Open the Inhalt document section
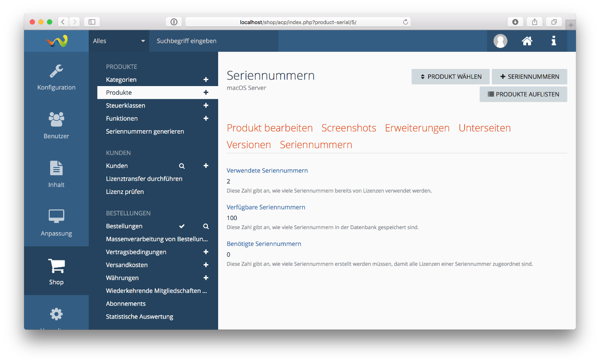This screenshot has width=600, height=364. pyautogui.click(x=56, y=174)
